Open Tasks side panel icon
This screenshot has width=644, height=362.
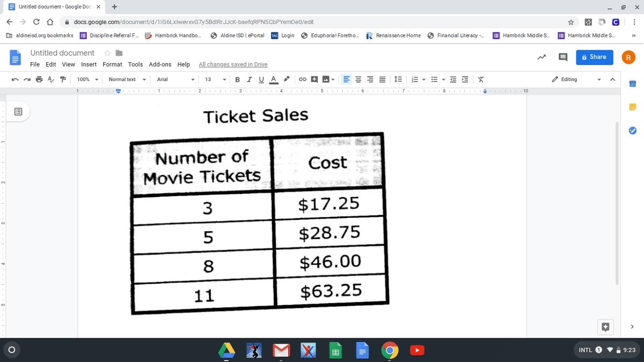[x=632, y=130]
